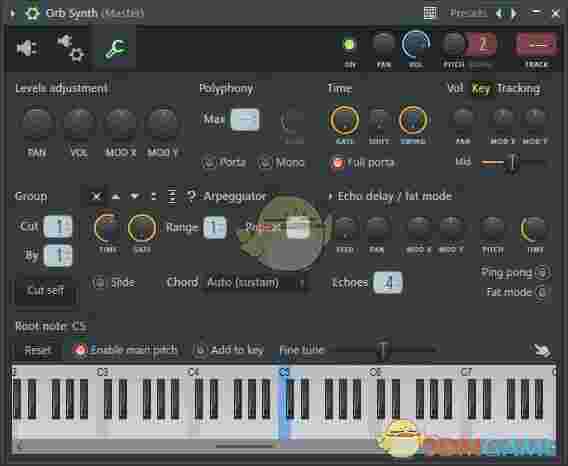Set the arpeggiator direction to off with the X icon
Screen dimensions: 568x466
96,197
